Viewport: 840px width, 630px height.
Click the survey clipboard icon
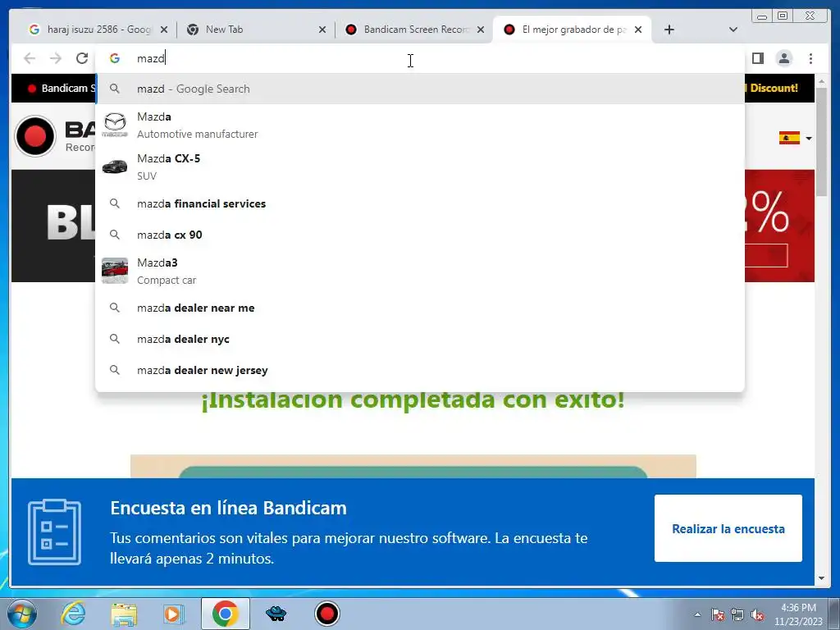[x=55, y=532]
